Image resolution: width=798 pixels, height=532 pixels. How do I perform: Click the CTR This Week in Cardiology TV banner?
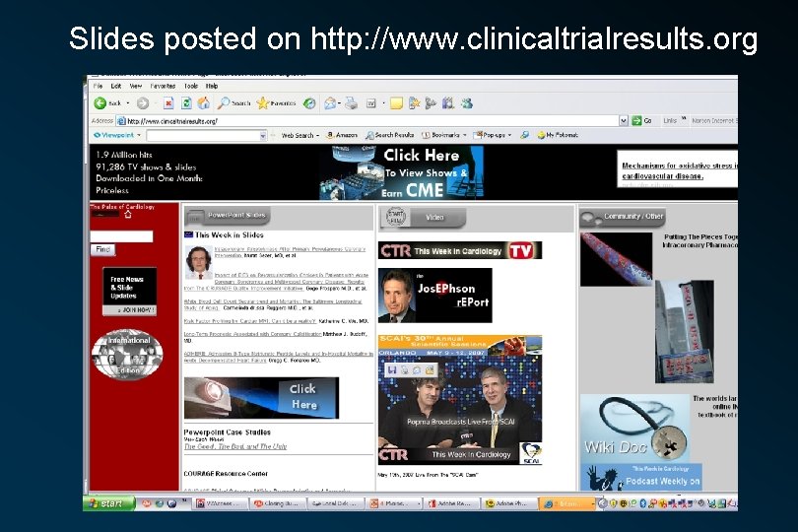coord(459,250)
